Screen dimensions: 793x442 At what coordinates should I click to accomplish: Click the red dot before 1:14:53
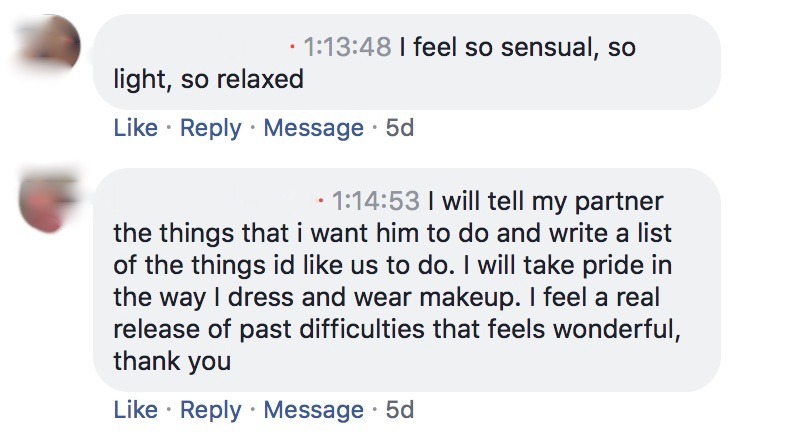pos(320,201)
